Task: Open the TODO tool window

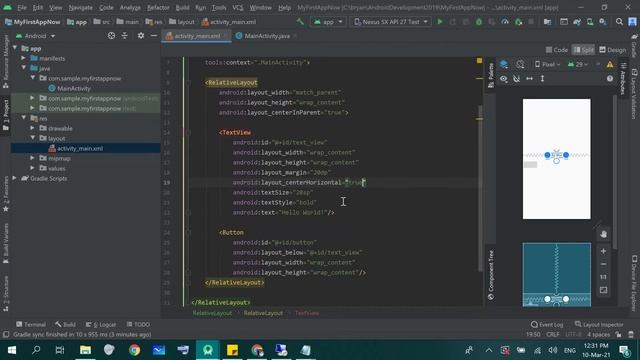Action: pos(138,324)
